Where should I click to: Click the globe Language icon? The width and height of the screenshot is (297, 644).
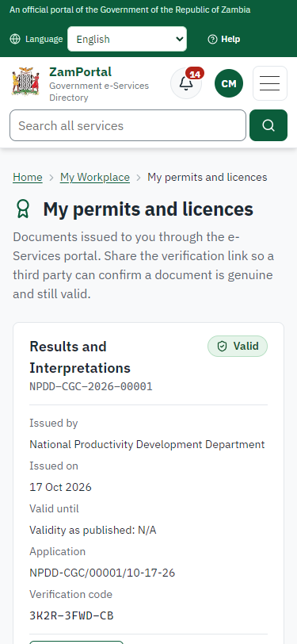point(15,39)
